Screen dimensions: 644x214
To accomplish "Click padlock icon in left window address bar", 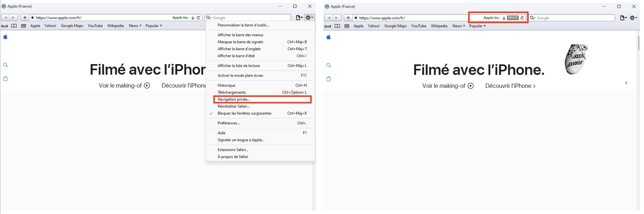I will click(193, 18).
